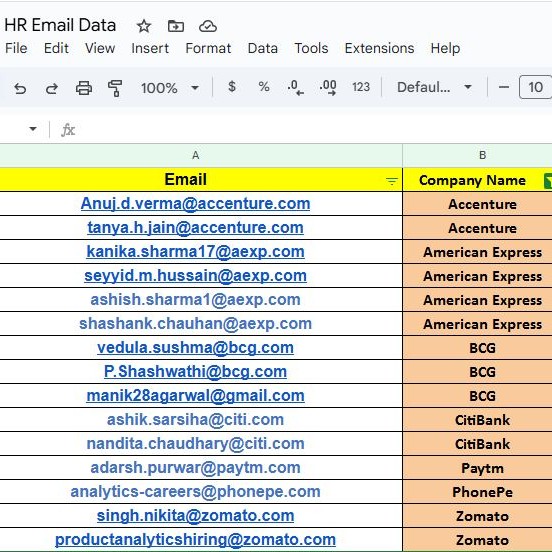Open manik28agarwal@gmail.com link

click(195, 396)
